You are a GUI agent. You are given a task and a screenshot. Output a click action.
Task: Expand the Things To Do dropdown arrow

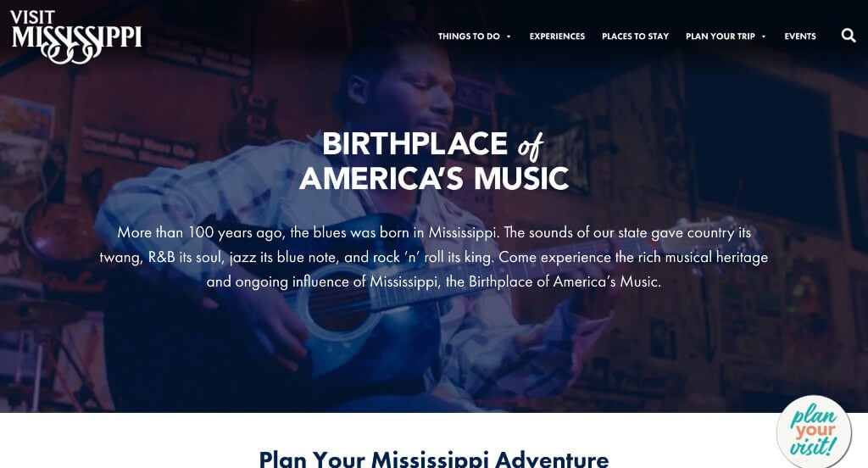509,36
